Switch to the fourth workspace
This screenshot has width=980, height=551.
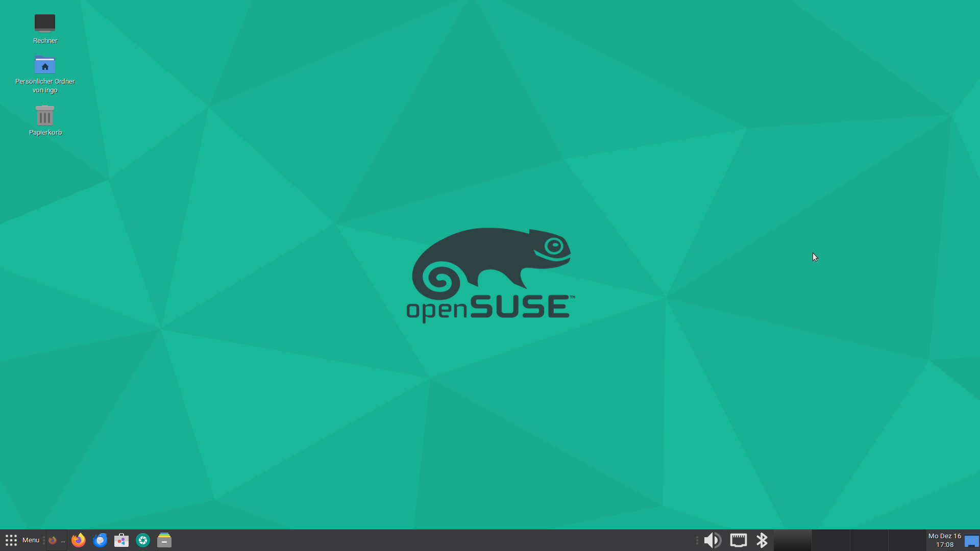pos(907,540)
